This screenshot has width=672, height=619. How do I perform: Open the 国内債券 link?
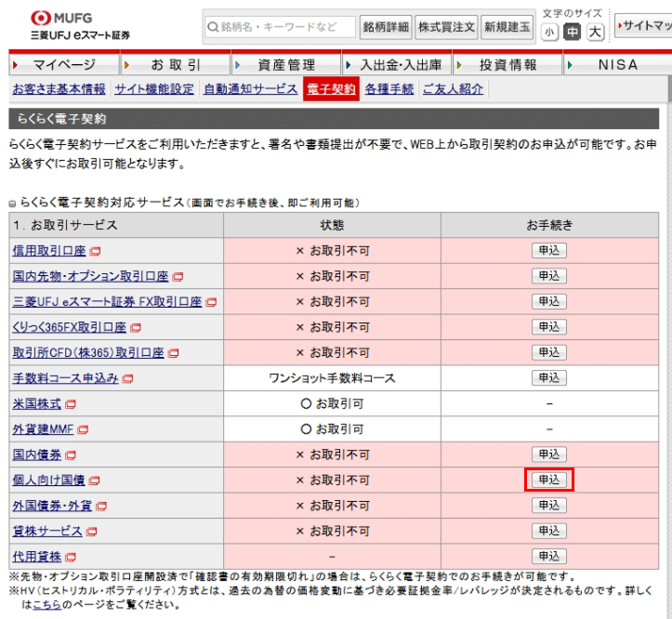(37, 455)
